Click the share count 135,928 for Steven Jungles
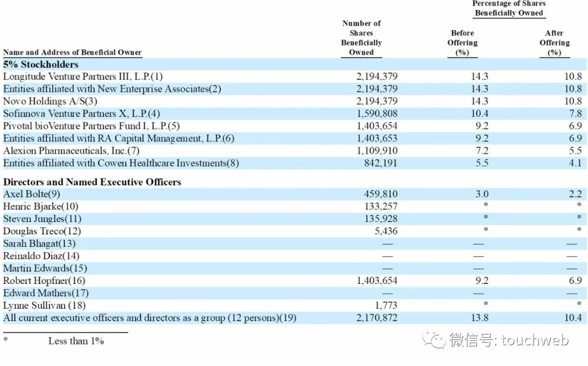The width and height of the screenshot is (588, 366). (381, 219)
